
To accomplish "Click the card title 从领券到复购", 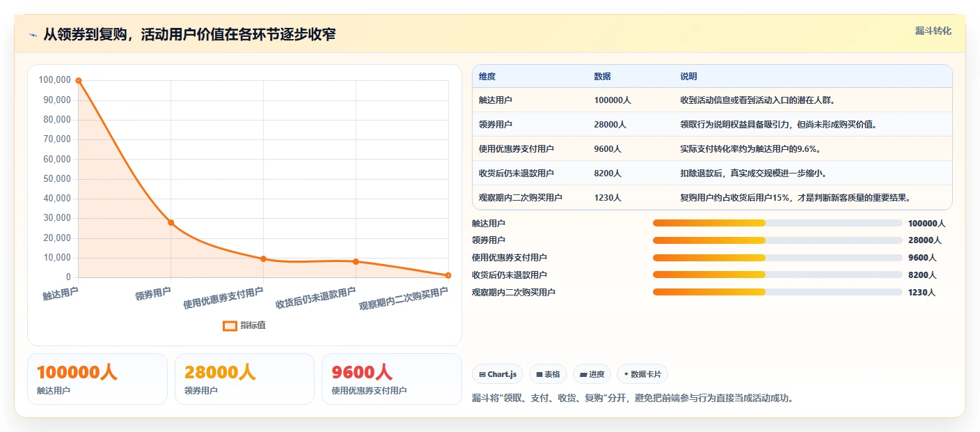I will pyautogui.click(x=189, y=34).
